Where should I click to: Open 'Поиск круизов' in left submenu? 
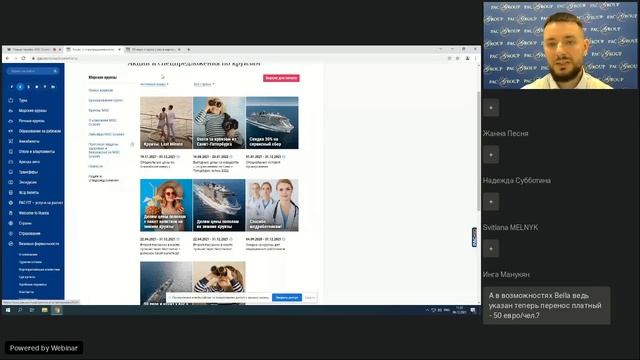(101, 90)
